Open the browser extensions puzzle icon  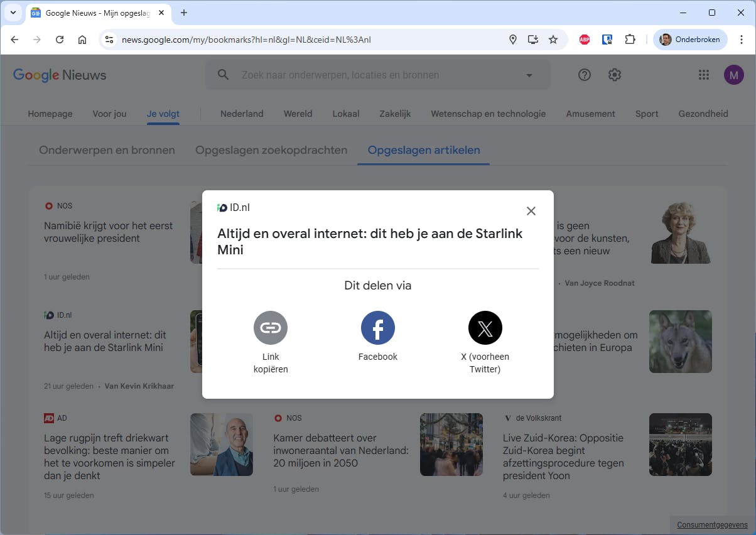tap(630, 39)
